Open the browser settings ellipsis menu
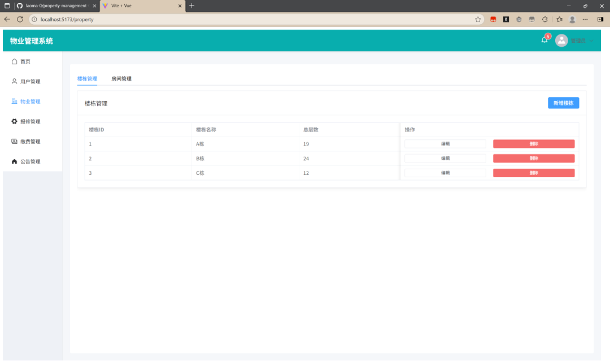This screenshot has height=364, width=610. tap(585, 19)
